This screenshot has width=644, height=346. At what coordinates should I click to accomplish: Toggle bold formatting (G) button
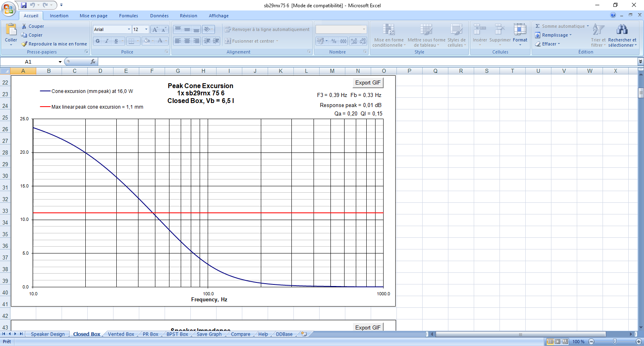(x=97, y=41)
